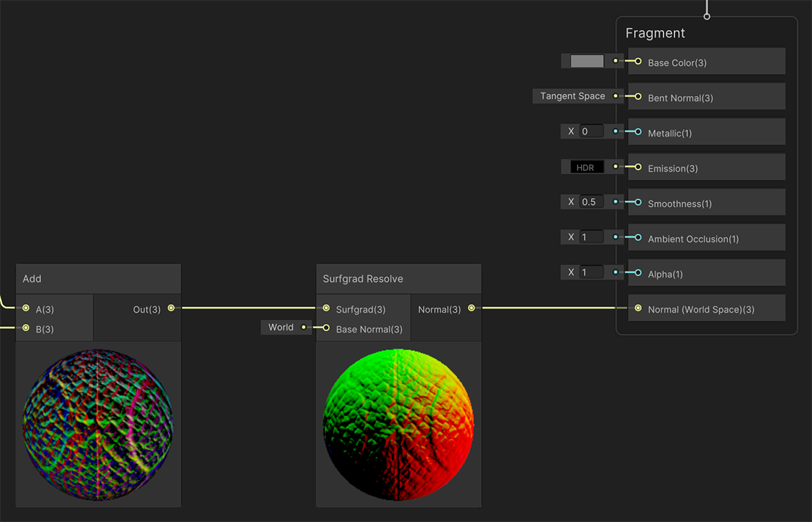Click the Normal (World Space) input port
812x522 pixels.
tap(638, 308)
